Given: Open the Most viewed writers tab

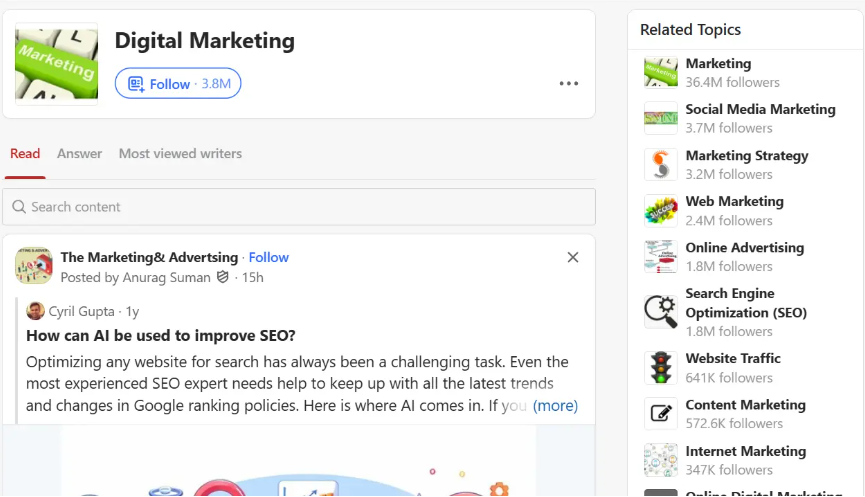Looking at the screenshot, I should (x=180, y=154).
